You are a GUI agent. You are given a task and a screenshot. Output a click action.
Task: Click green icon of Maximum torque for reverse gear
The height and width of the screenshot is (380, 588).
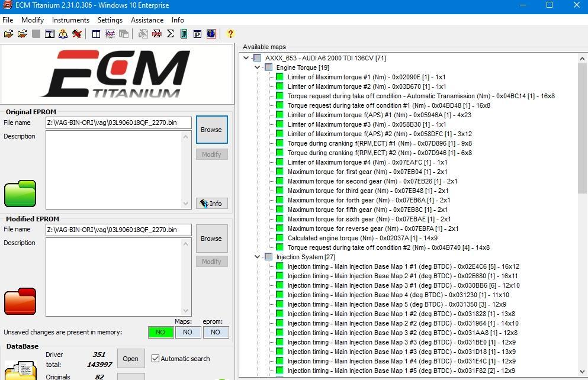279,228
